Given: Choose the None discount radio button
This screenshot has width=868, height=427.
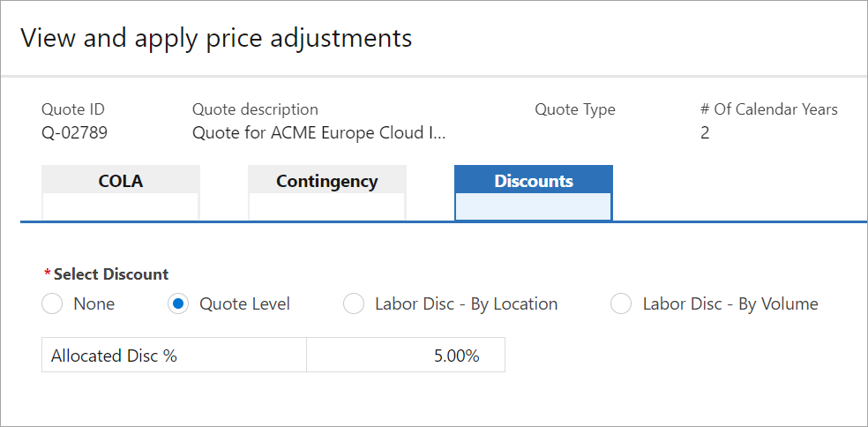Looking at the screenshot, I should (x=52, y=303).
